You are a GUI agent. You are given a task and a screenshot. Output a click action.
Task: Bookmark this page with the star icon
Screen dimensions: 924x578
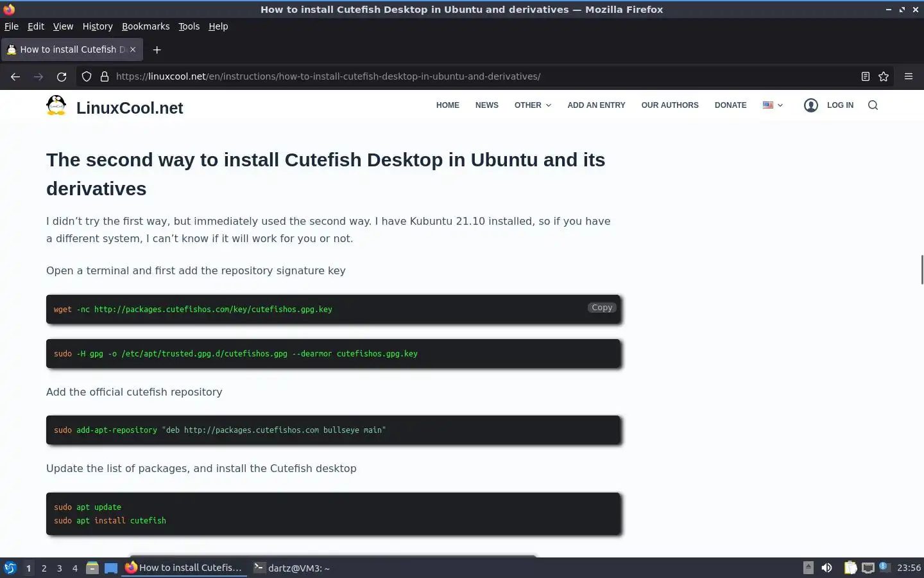pyautogui.click(x=884, y=76)
